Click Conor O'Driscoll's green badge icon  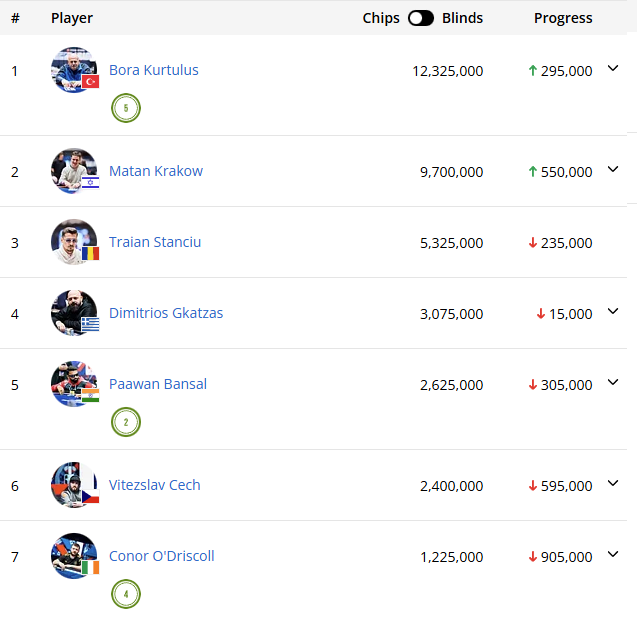(126, 594)
